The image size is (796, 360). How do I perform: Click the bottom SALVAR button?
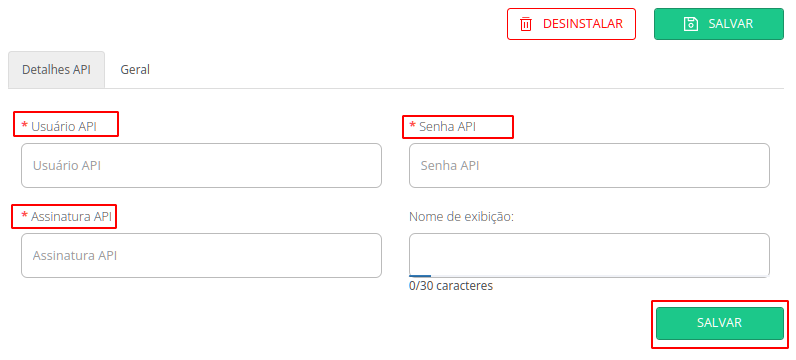point(719,323)
